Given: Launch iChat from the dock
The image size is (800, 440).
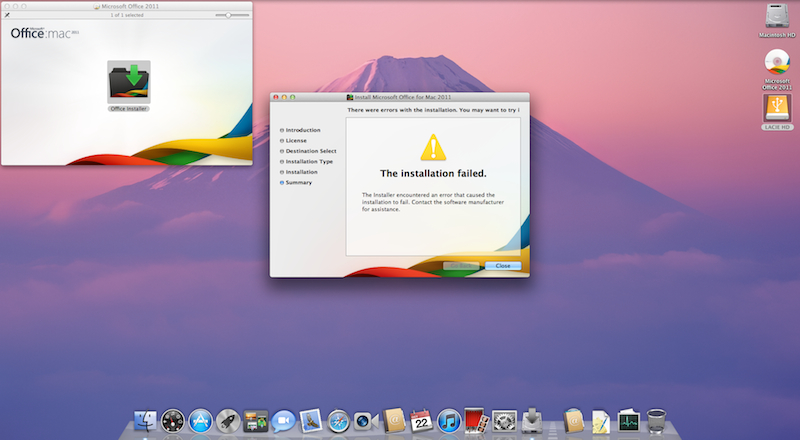Looking at the screenshot, I should (283, 422).
